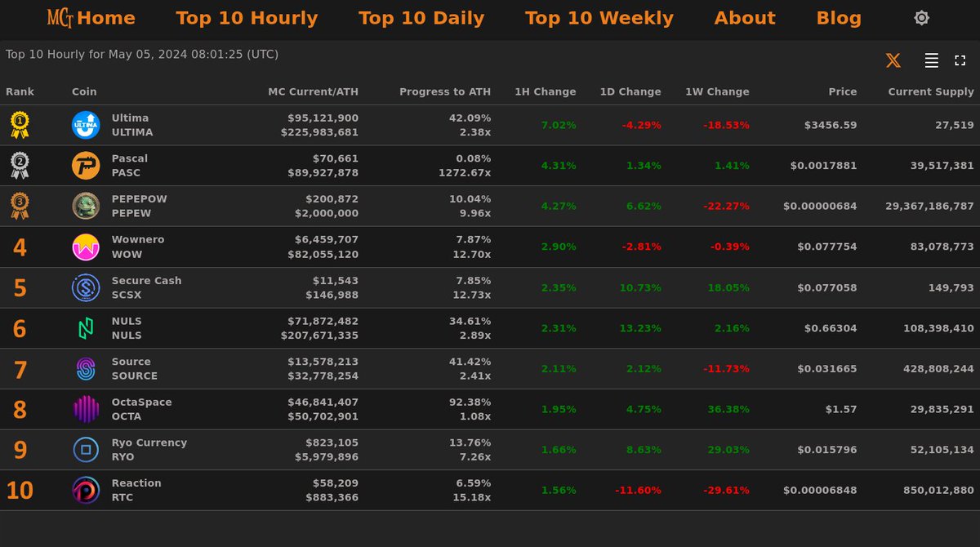Open the Top 10 Daily page

[421, 18]
